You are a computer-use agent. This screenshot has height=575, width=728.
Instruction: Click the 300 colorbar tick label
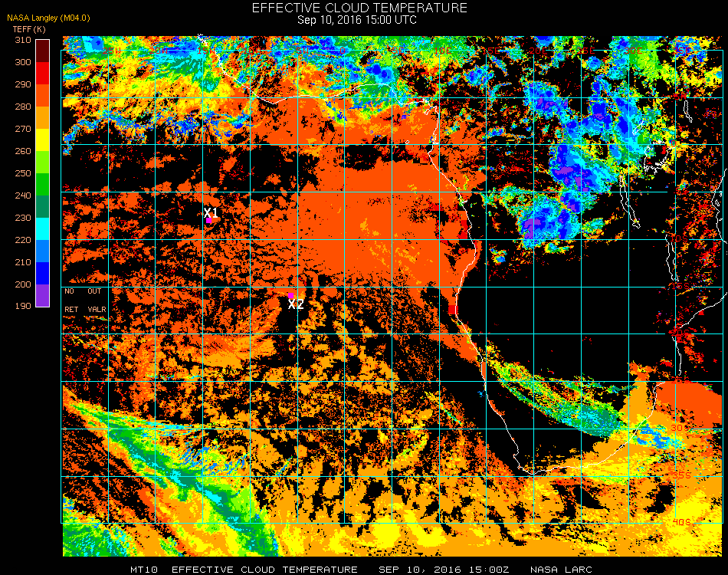[23, 62]
